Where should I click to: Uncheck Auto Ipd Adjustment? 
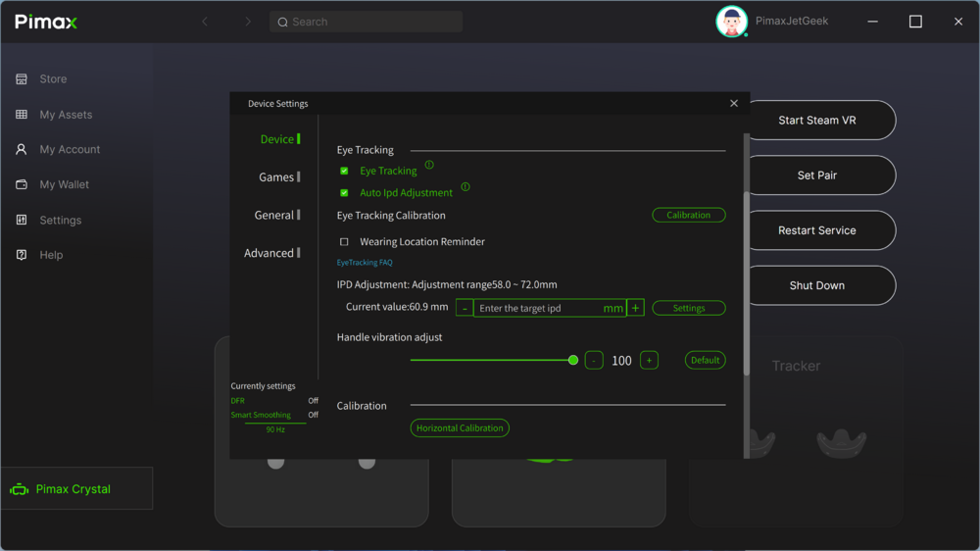[x=344, y=192]
